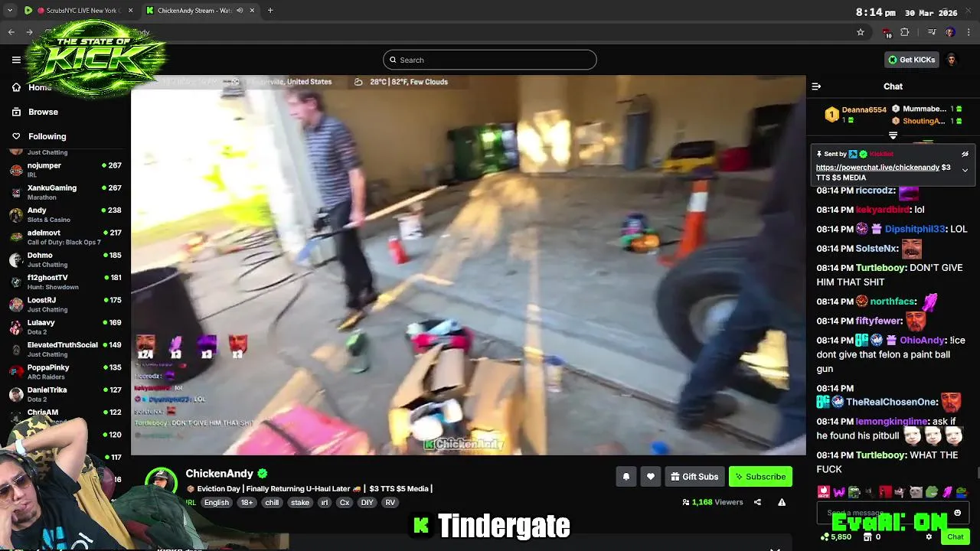
Task: Open the Kick hamburger sidebar menu
Action: 16,60
